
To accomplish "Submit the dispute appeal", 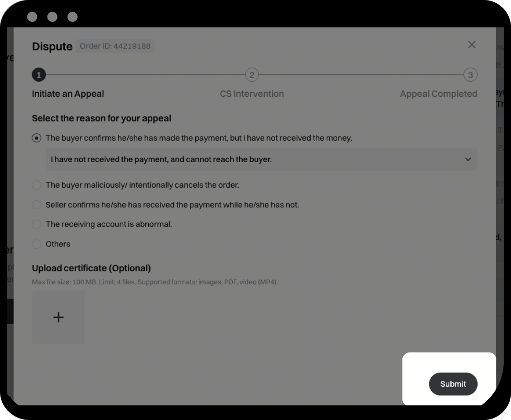I will [x=453, y=384].
